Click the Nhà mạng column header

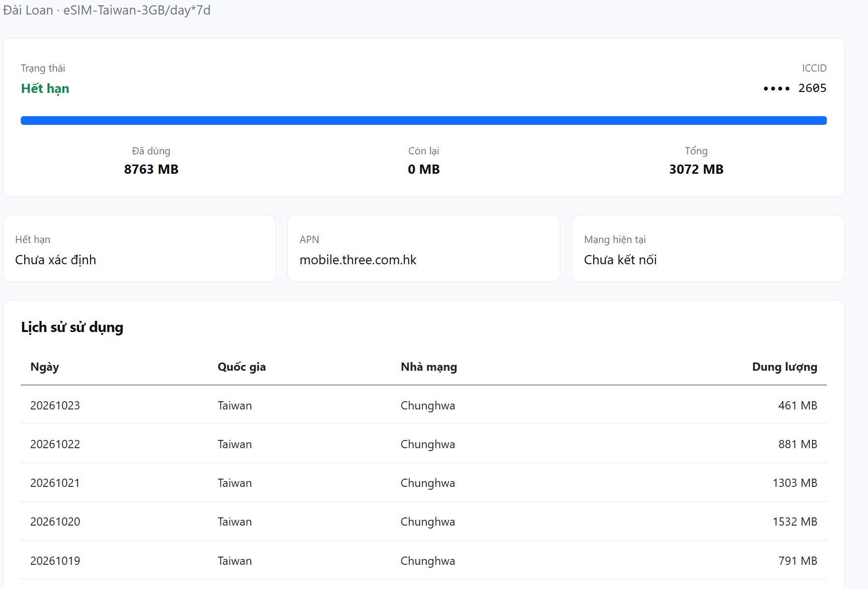tap(429, 367)
